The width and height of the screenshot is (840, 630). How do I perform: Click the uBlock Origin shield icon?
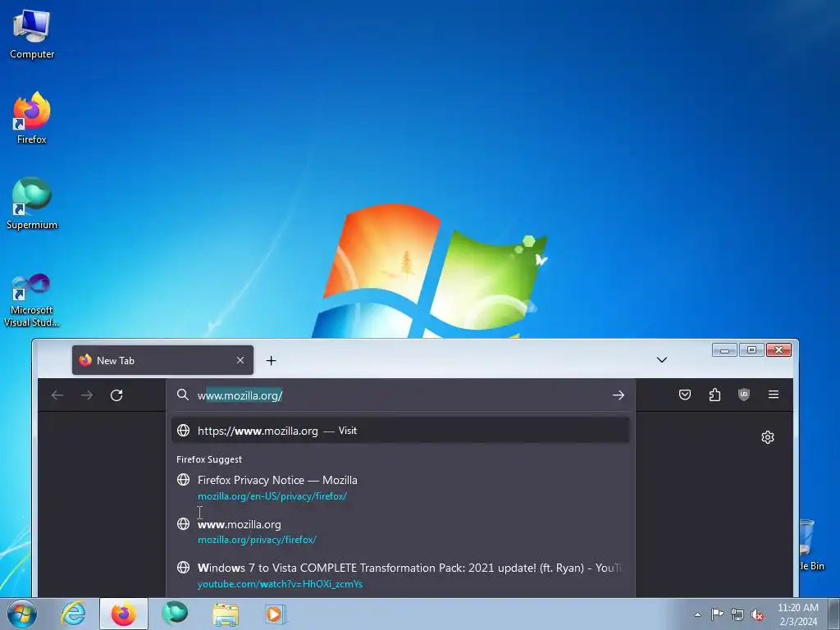[x=743, y=395]
